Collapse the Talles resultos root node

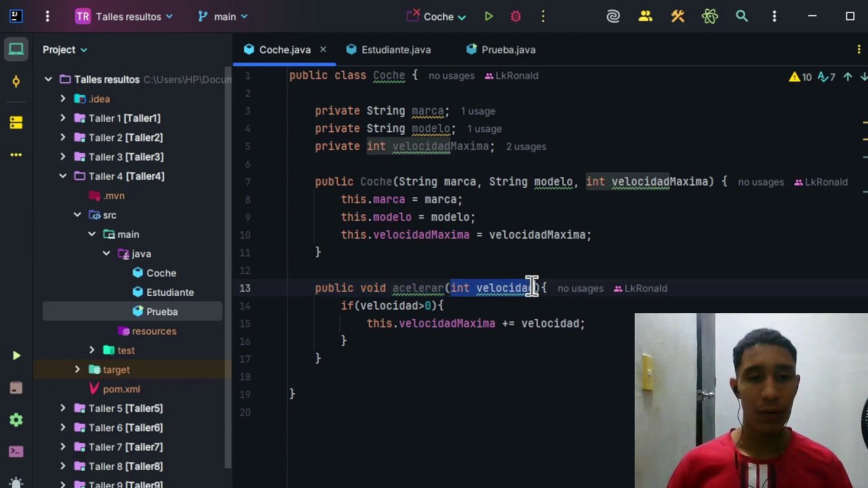(48, 79)
